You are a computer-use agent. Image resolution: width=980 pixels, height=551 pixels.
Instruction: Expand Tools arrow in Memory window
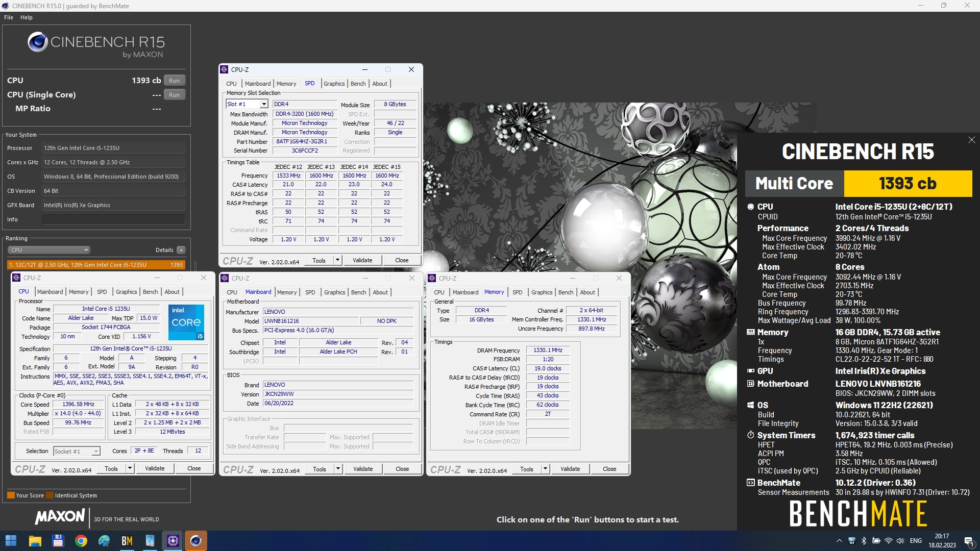545,469
